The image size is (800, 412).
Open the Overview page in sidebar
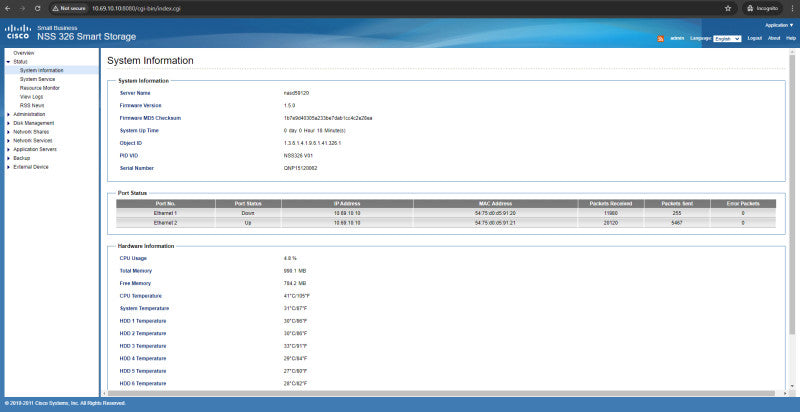tap(23, 53)
